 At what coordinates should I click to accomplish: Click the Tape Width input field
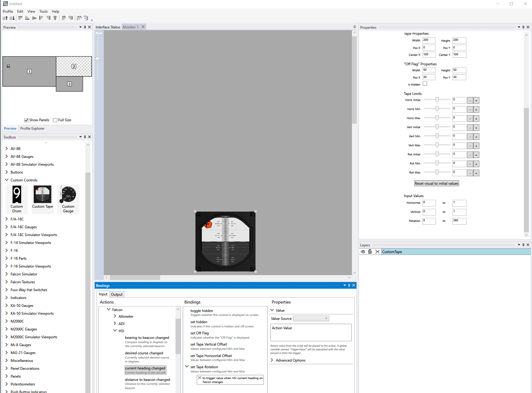click(x=429, y=40)
